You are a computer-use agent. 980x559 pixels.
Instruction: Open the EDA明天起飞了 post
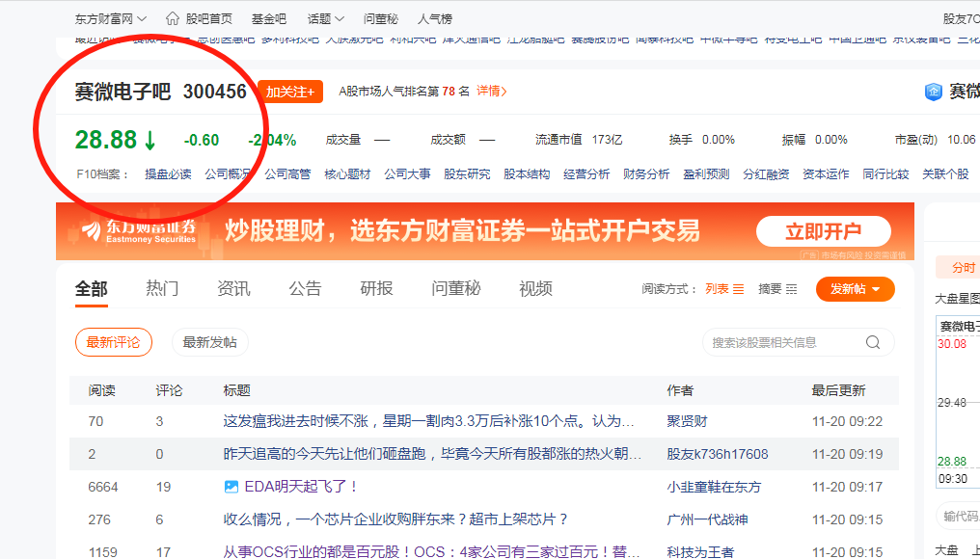[x=301, y=487]
